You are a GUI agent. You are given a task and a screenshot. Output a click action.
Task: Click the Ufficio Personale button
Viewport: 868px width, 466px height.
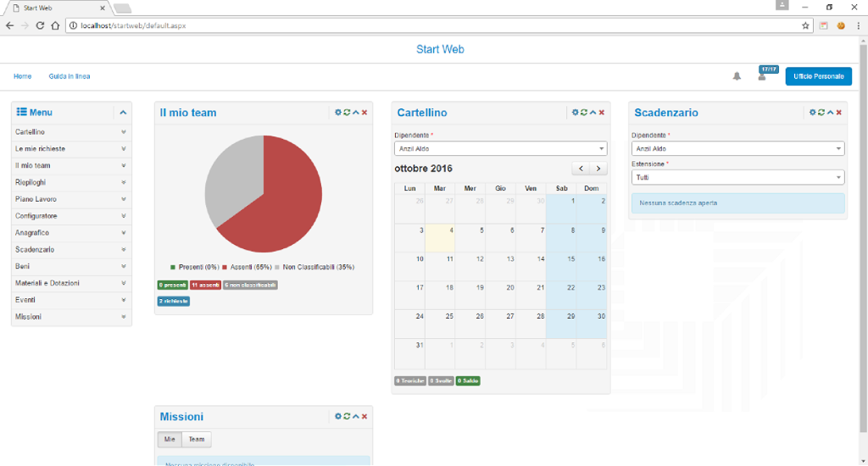coord(818,77)
